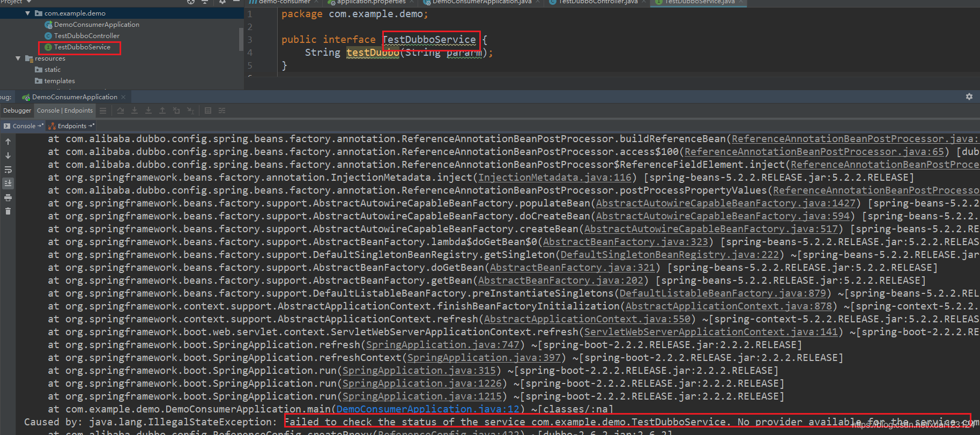The height and width of the screenshot is (435, 980).
Task: Click the Drop Frame debug icon
Action: (x=176, y=110)
